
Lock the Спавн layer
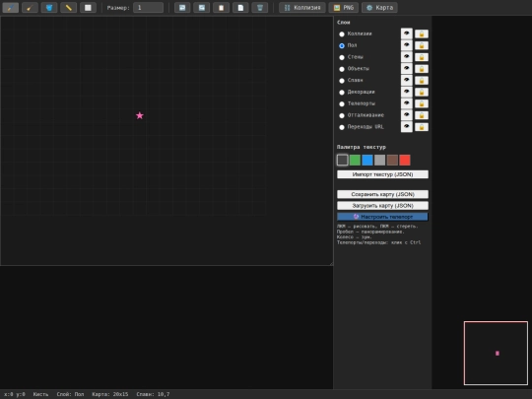[x=422, y=80]
